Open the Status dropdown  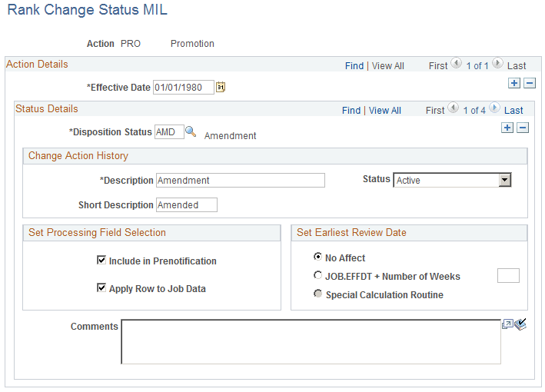tap(504, 180)
